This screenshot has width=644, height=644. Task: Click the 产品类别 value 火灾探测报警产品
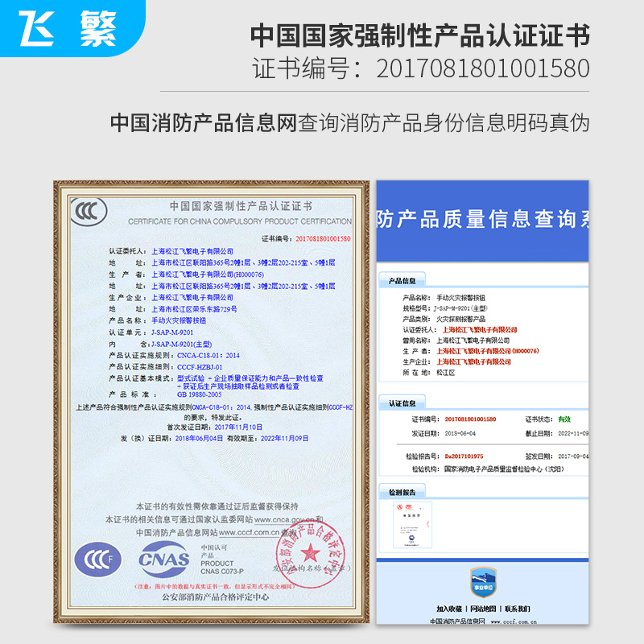pos(460,319)
